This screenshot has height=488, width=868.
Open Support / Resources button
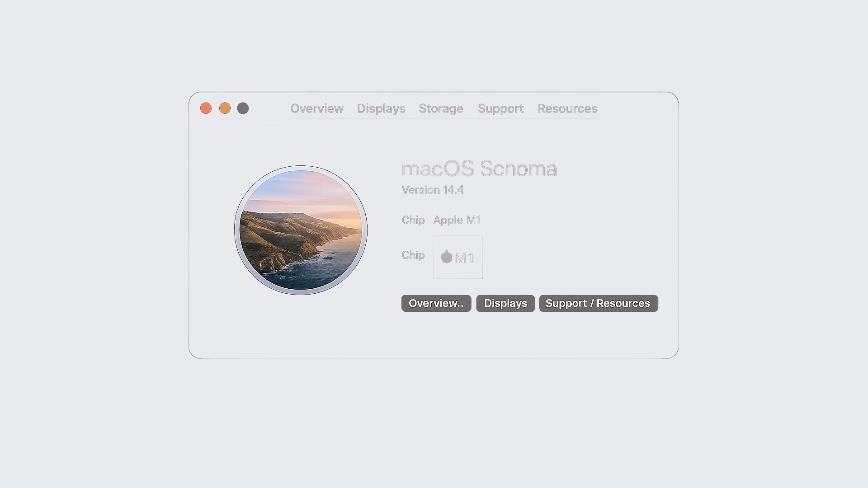(599, 303)
